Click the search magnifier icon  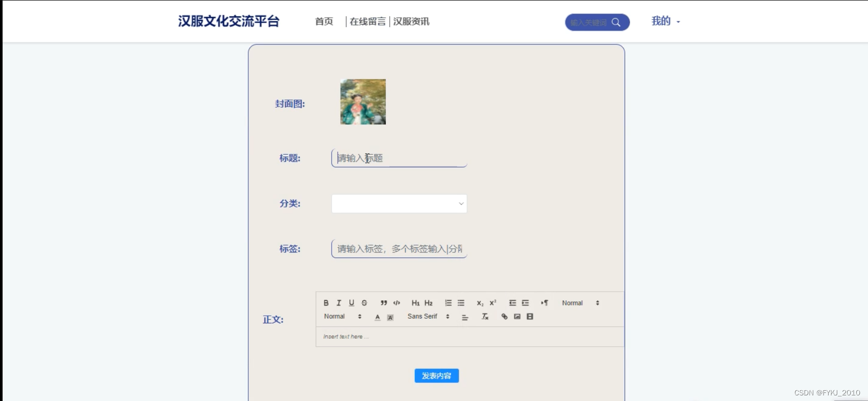pos(616,22)
